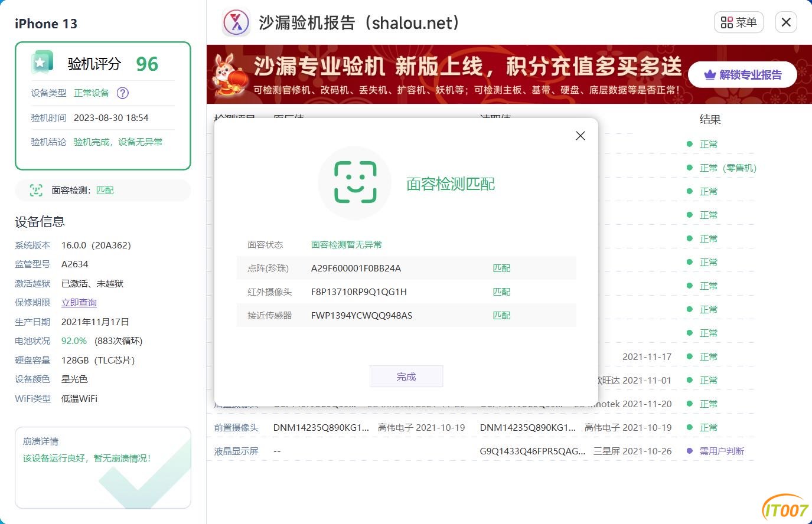Click the iPhone 13 device title

tap(46, 24)
